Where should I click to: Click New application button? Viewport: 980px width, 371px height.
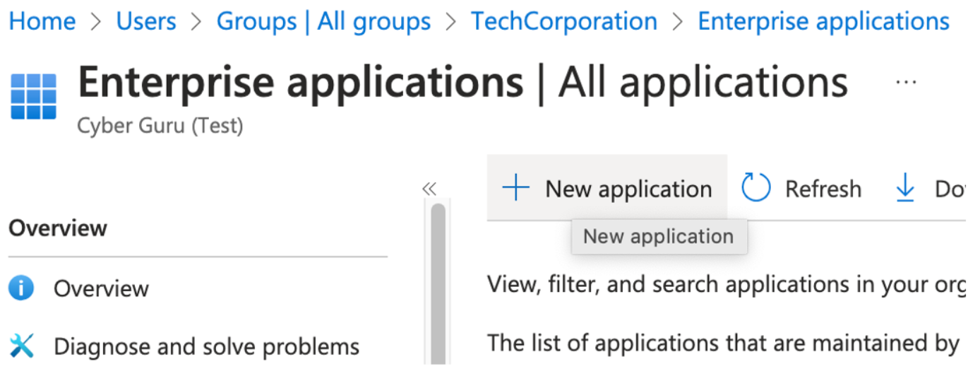(607, 189)
